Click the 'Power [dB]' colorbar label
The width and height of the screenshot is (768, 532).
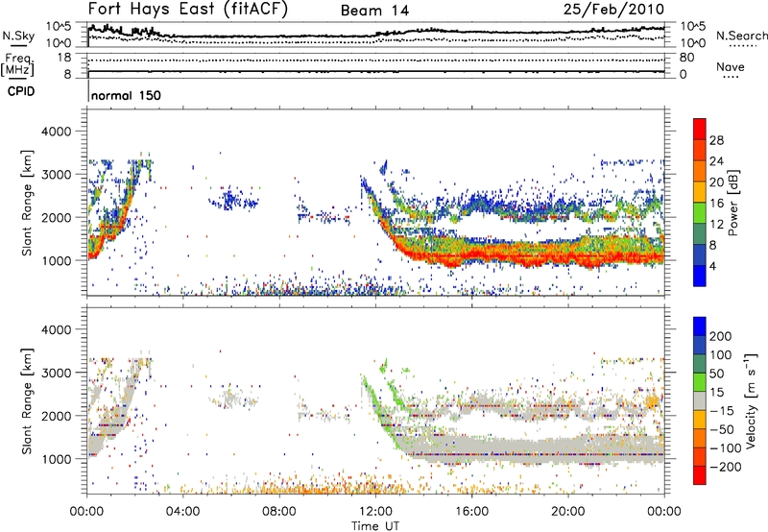[x=732, y=203]
